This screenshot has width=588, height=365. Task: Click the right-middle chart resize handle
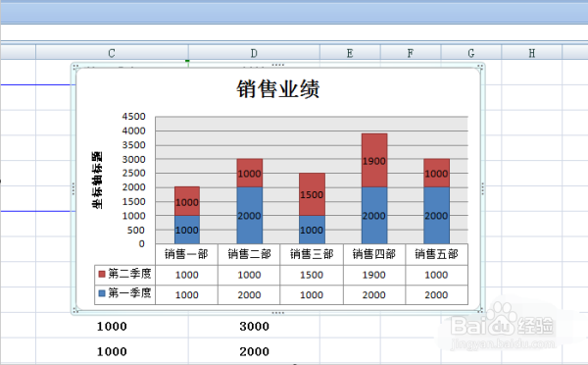pos(482,189)
